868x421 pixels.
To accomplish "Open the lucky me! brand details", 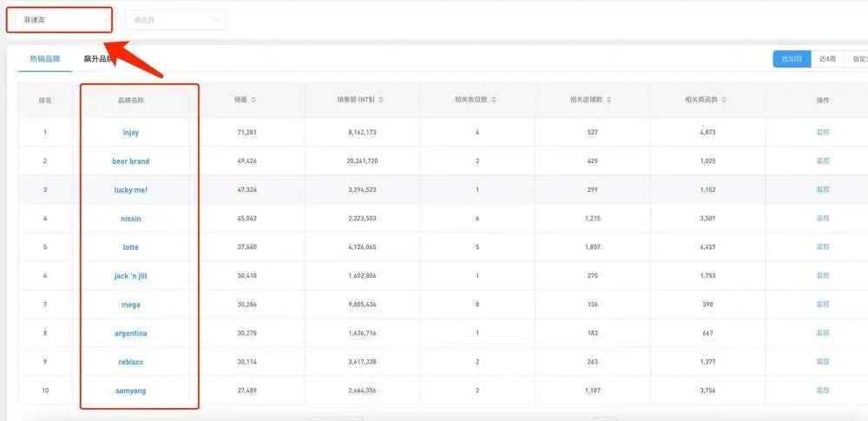I will [x=131, y=190].
